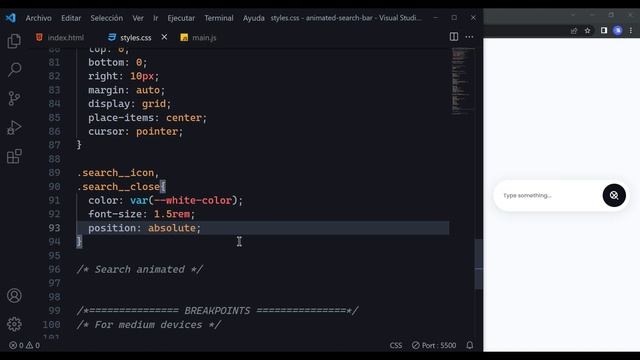640x360 pixels.
Task: Open the Run and Debug view
Action: tap(14, 127)
